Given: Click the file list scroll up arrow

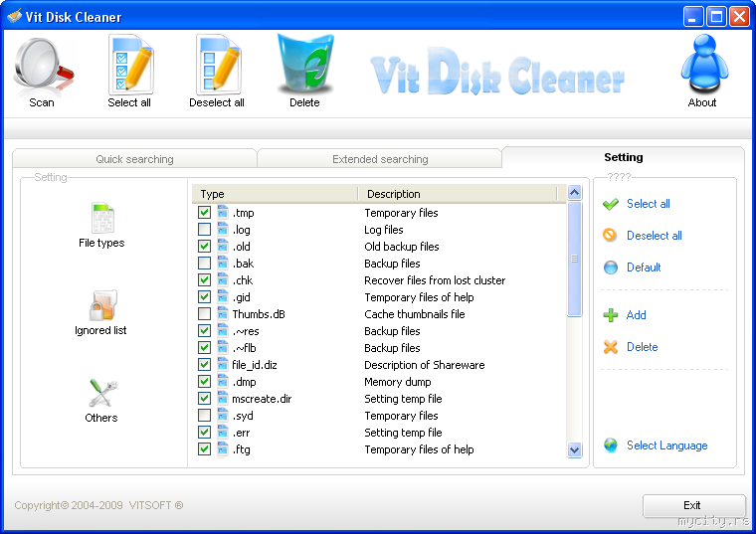Looking at the screenshot, I should pos(574,193).
